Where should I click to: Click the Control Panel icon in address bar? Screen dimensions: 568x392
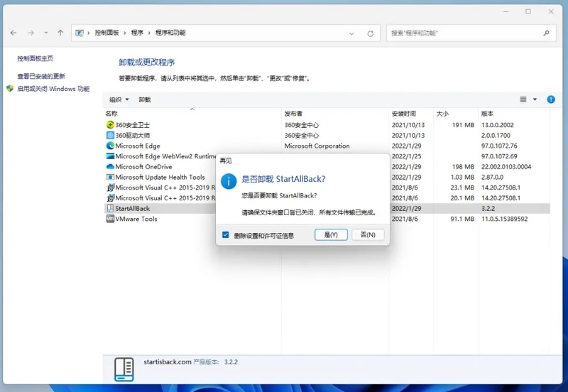point(80,33)
